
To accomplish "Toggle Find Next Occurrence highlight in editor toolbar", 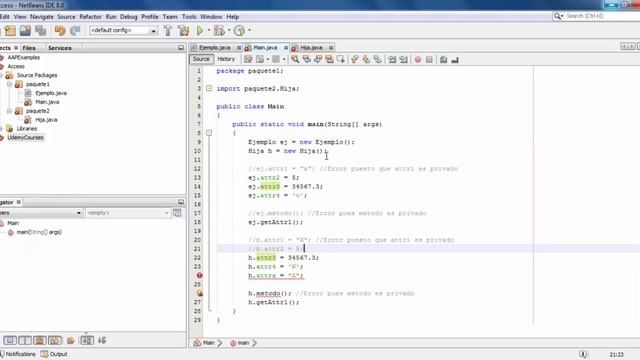I will click(329, 60).
